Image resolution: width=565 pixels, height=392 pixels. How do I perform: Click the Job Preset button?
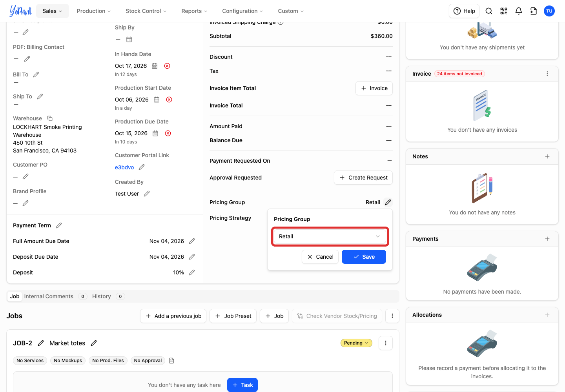click(x=233, y=316)
